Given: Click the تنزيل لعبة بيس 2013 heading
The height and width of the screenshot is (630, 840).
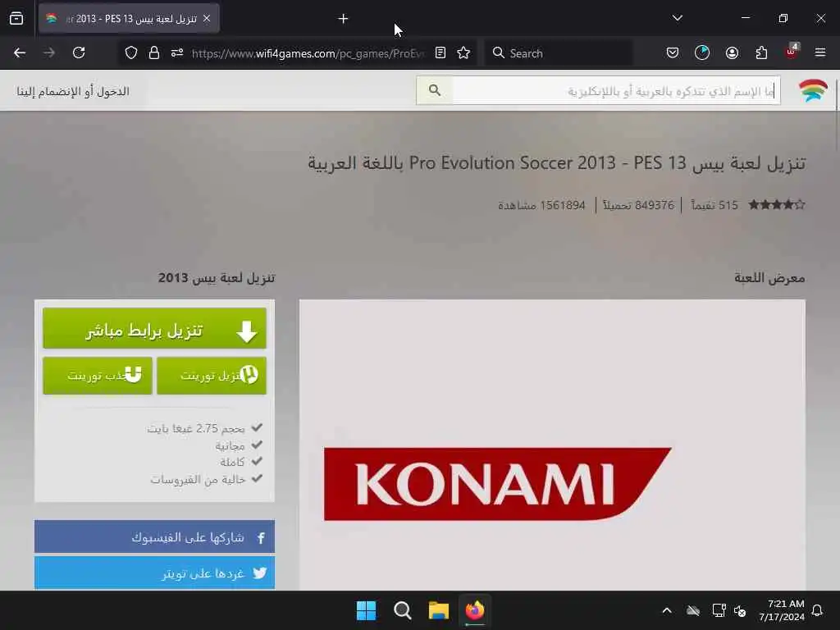Looking at the screenshot, I should point(217,278).
